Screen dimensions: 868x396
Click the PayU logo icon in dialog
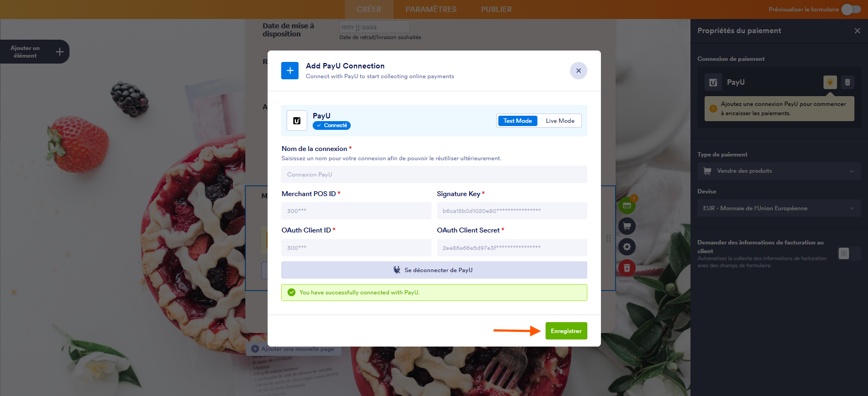coord(297,121)
